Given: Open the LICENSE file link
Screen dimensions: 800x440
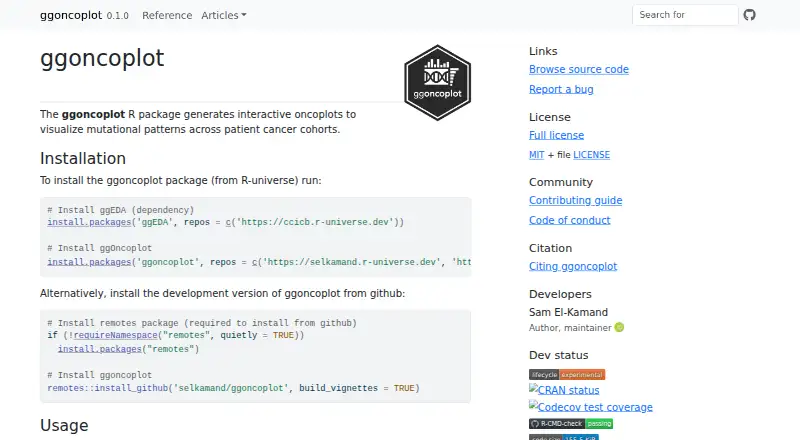Looking at the screenshot, I should (591, 155).
